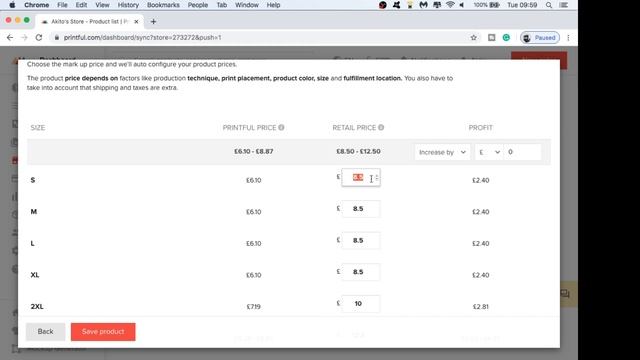This screenshot has width=640, height=360.
Task: Click the stepper arrows on S price
Action: 376,178
